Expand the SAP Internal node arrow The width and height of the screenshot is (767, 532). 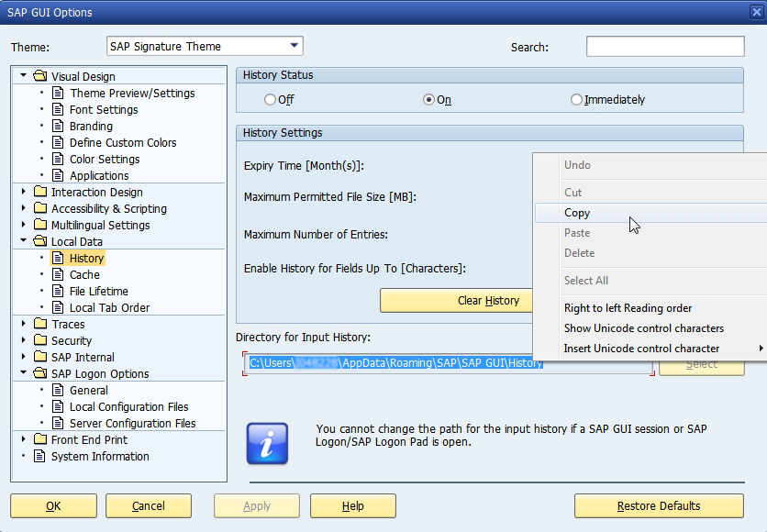23,357
